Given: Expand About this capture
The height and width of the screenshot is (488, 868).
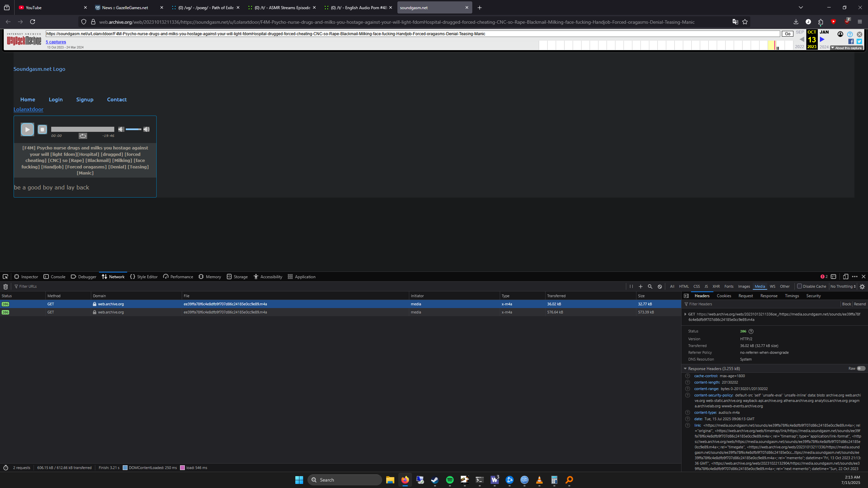Looking at the screenshot, I should (846, 48).
